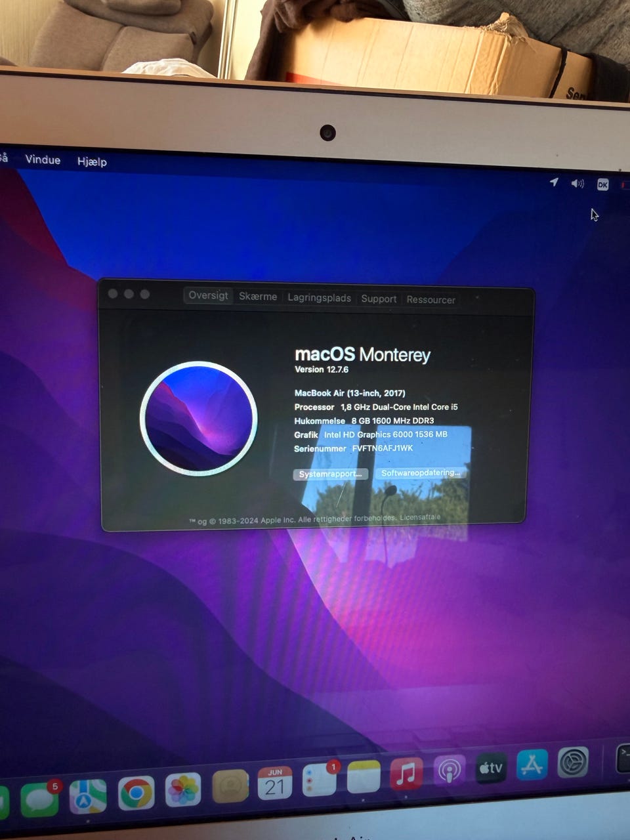Open the DK input source menu
630x840 pixels.
point(602,185)
